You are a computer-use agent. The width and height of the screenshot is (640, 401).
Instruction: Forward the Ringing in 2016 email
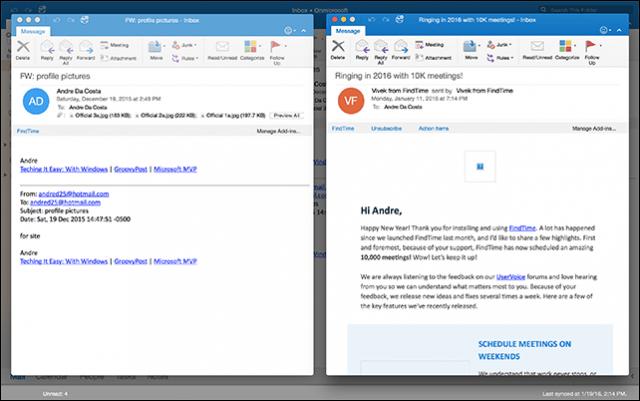(401, 50)
